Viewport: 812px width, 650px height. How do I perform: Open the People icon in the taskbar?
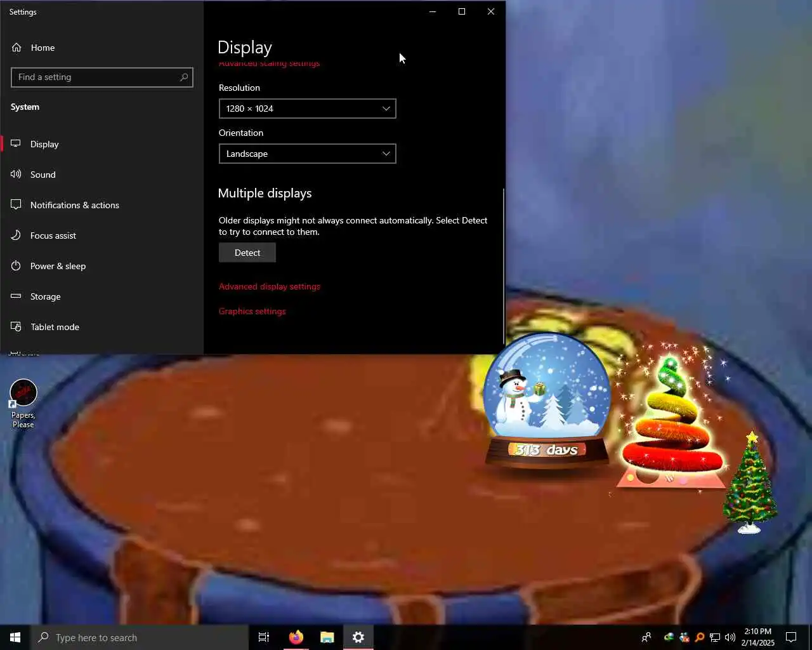[x=646, y=637]
